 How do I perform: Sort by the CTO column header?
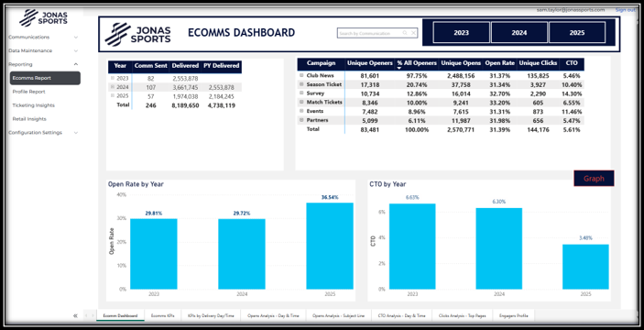click(572, 63)
